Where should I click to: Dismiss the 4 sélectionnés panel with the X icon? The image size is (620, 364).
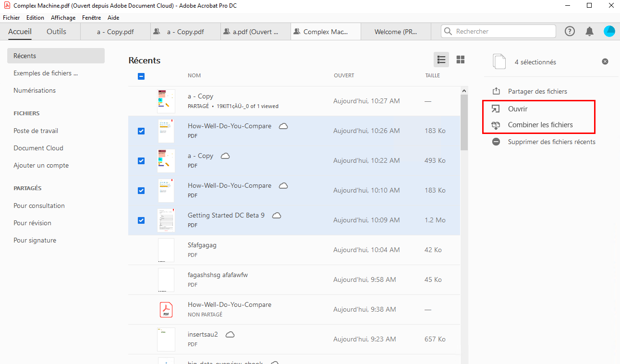coord(605,61)
